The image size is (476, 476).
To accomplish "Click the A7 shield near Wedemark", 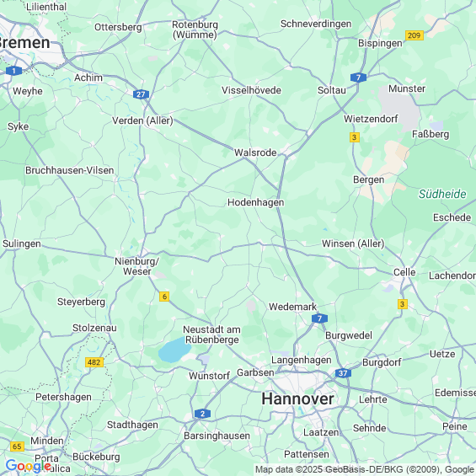I will click(x=319, y=318).
